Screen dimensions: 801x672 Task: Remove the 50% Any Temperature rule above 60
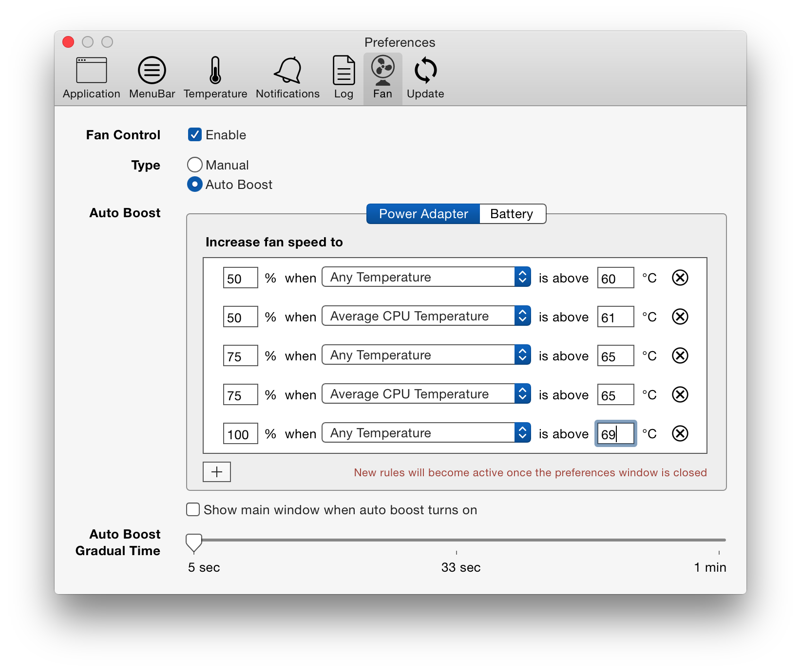click(680, 278)
